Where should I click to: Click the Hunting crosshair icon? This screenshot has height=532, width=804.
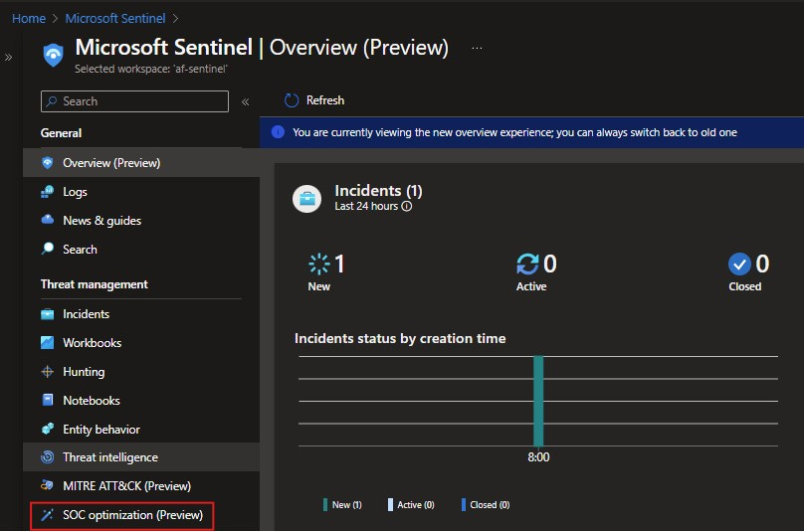(x=47, y=372)
